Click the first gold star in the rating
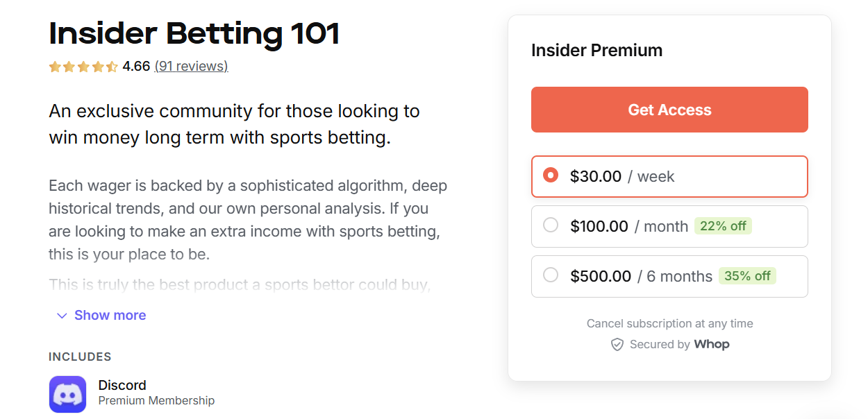Viewport: 868px width, 419px height. click(x=56, y=66)
